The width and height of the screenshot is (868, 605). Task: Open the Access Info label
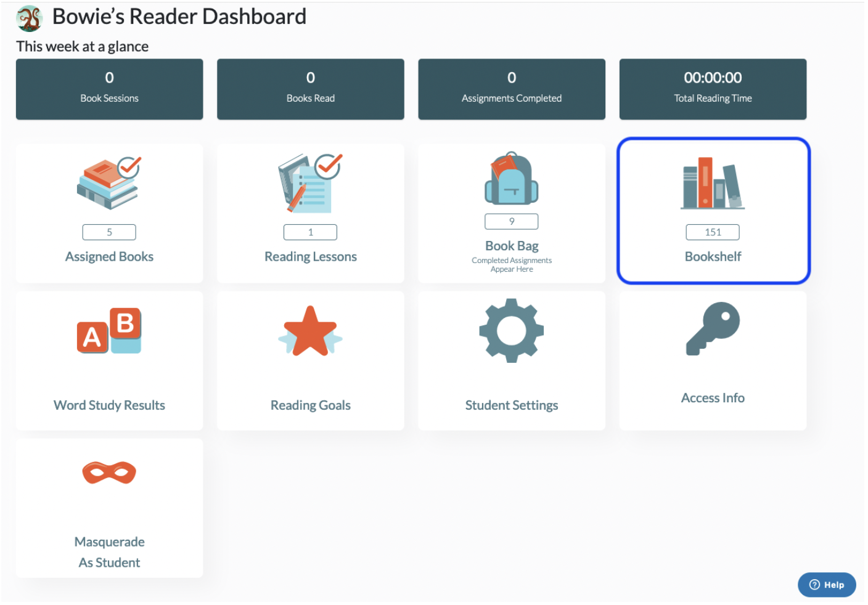[x=713, y=398]
